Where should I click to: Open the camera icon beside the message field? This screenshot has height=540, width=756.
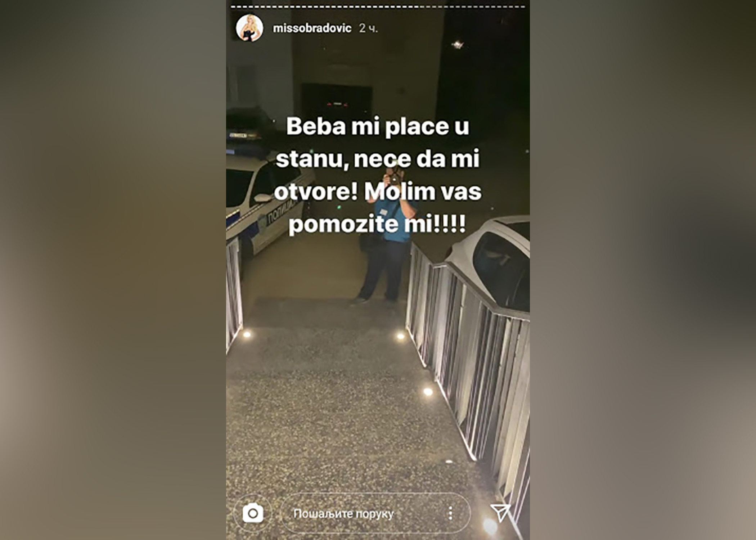click(x=253, y=513)
